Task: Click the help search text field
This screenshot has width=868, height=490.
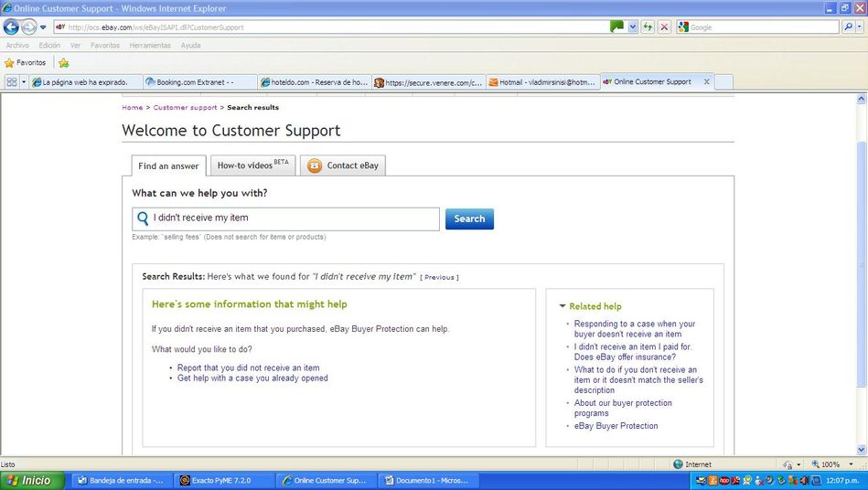Action: coord(285,219)
